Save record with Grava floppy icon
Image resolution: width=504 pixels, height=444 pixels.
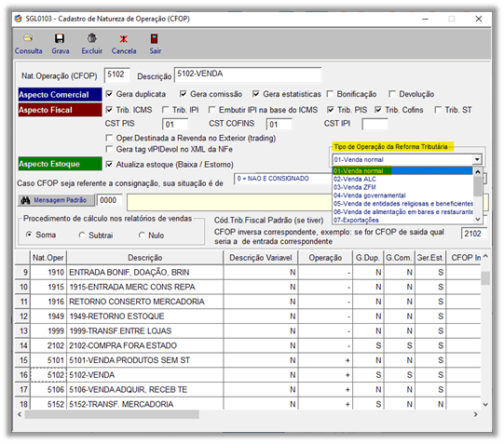pyautogui.click(x=60, y=38)
